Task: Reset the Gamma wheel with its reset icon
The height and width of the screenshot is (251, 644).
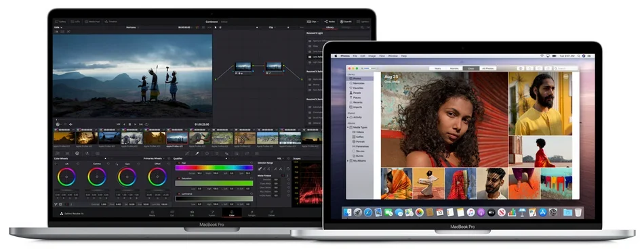Action: click(x=108, y=163)
